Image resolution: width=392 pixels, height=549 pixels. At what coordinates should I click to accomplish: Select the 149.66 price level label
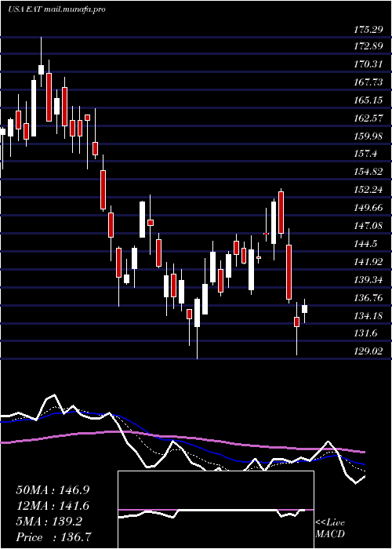point(368,208)
